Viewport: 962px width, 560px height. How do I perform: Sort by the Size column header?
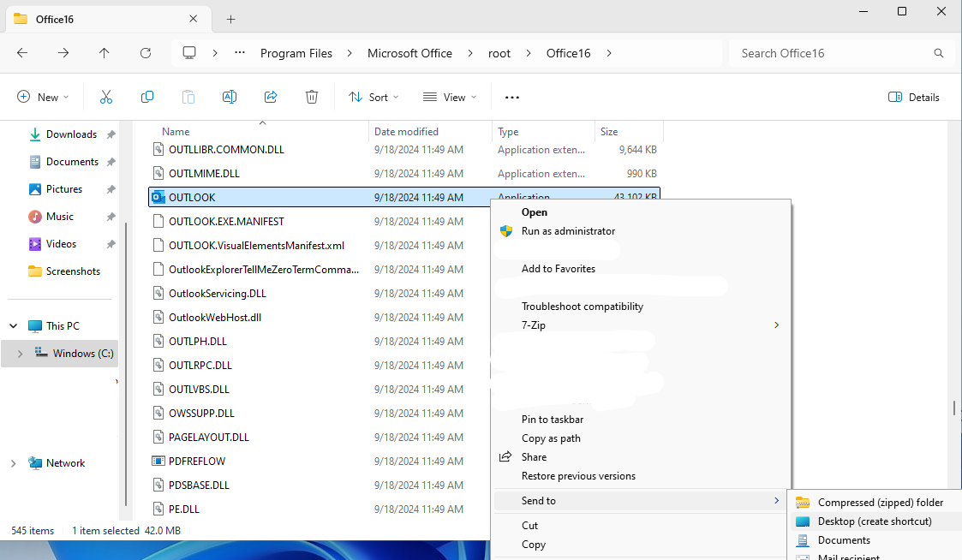[x=608, y=132]
